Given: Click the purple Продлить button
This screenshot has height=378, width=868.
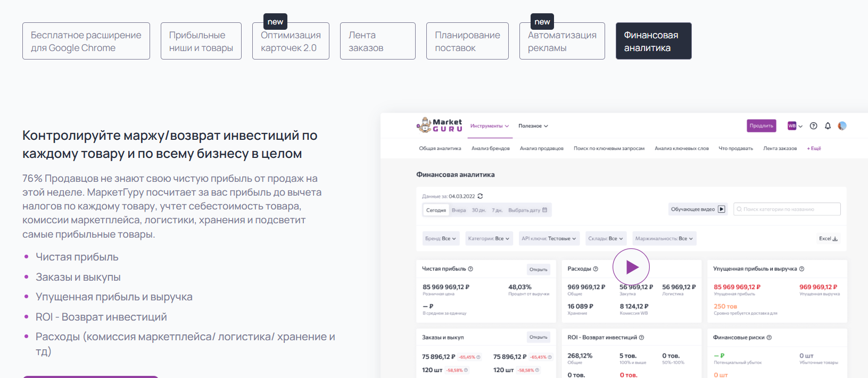Looking at the screenshot, I should [761, 126].
